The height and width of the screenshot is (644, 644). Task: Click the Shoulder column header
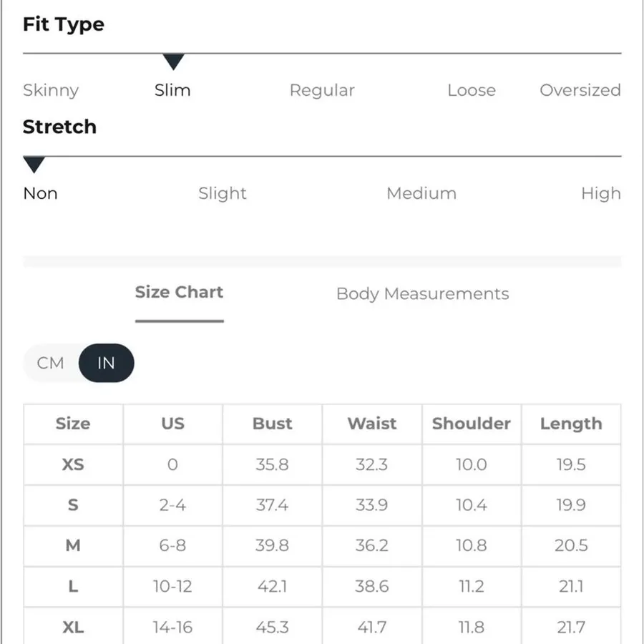[x=472, y=424]
